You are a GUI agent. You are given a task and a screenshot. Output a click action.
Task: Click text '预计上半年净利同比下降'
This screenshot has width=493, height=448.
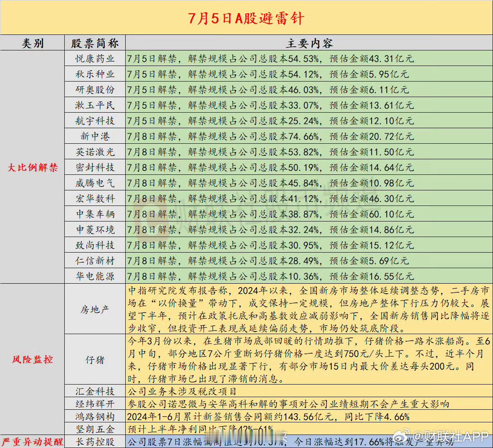tap(182, 429)
